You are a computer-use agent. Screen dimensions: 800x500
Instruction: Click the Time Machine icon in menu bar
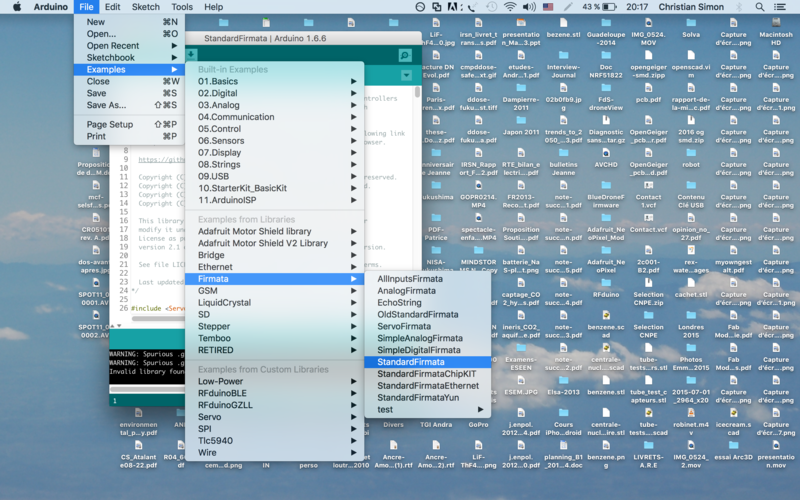pyautogui.click(x=491, y=7)
